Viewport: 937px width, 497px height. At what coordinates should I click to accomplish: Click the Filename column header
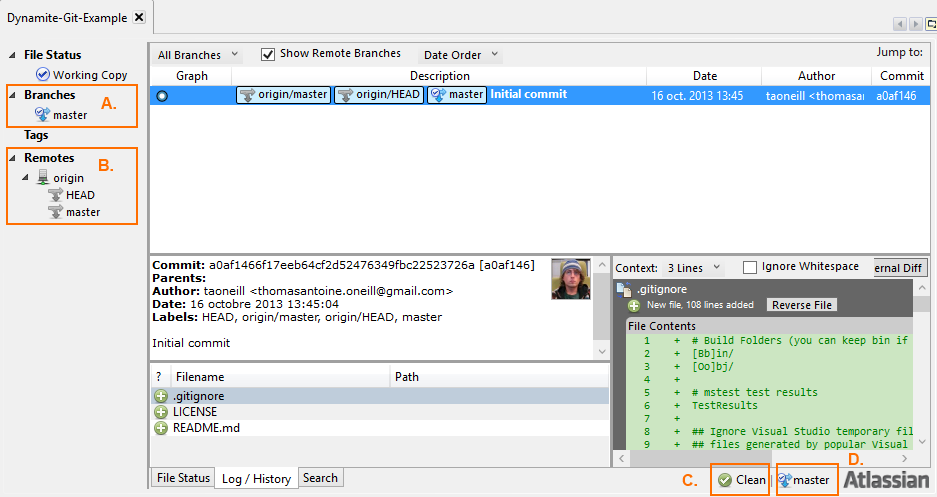click(280, 377)
